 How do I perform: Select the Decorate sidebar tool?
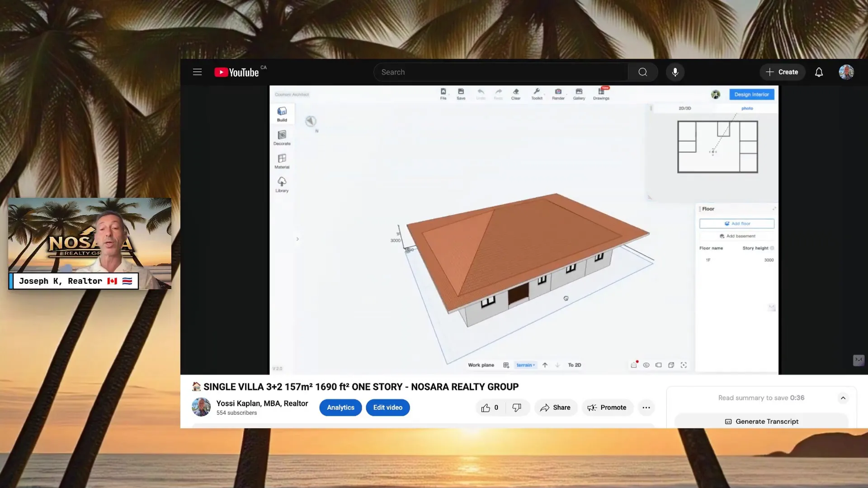point(282,138)
